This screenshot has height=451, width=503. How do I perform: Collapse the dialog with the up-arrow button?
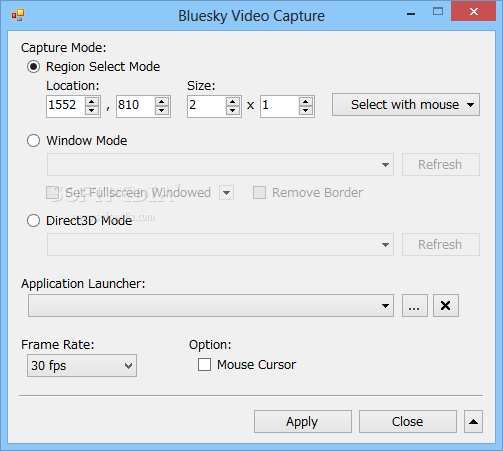[473, 422]
